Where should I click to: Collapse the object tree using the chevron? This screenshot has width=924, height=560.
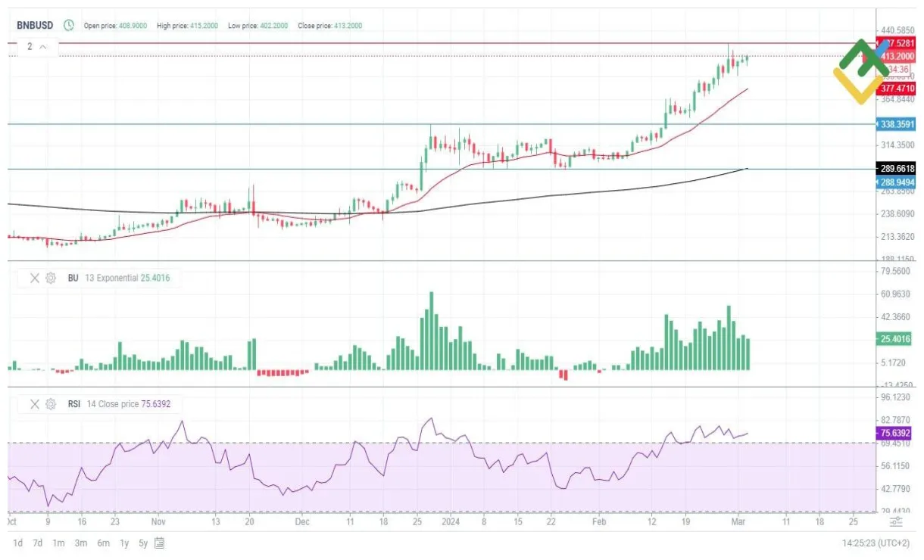click(x=42, y=47)
